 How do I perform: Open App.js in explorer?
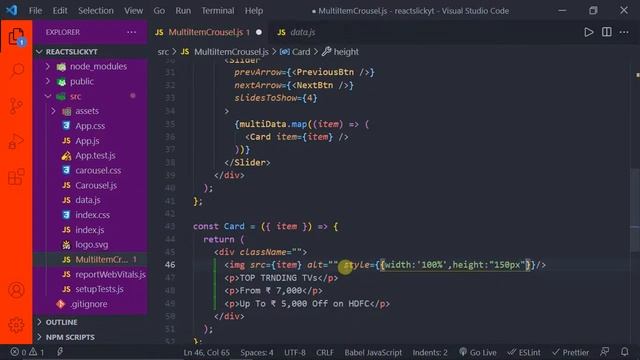click(x=87, y=141)
